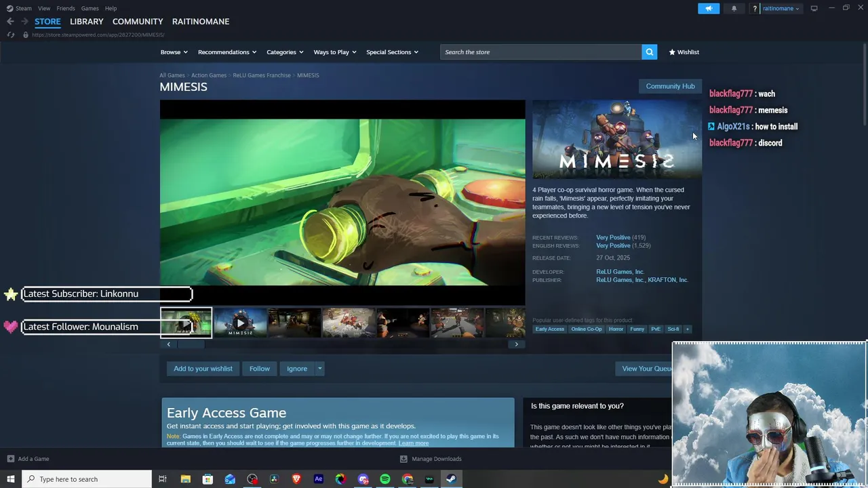The height and width of the screenshot is (488, 868).
Task: Switch to the LIBRARY tab
Action: (87, 22)
